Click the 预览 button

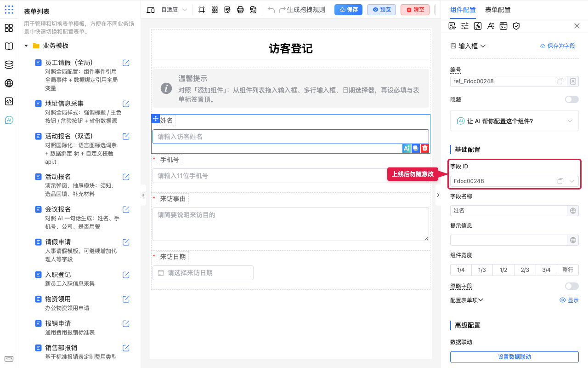381,10
